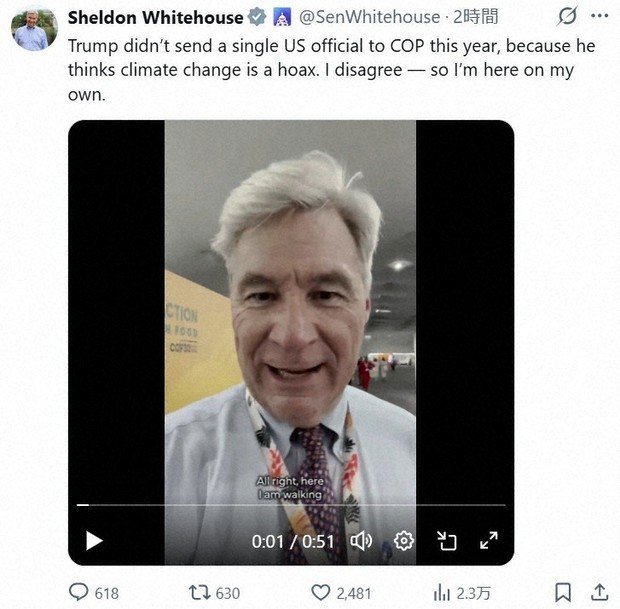Expand video to fullscreen

[x=489, y=540]
